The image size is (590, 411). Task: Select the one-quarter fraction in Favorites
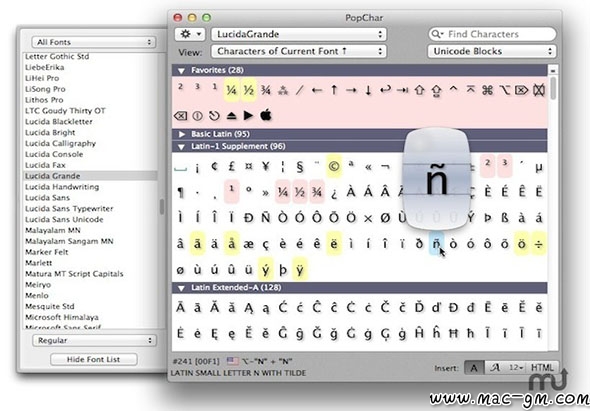[231, 90]
